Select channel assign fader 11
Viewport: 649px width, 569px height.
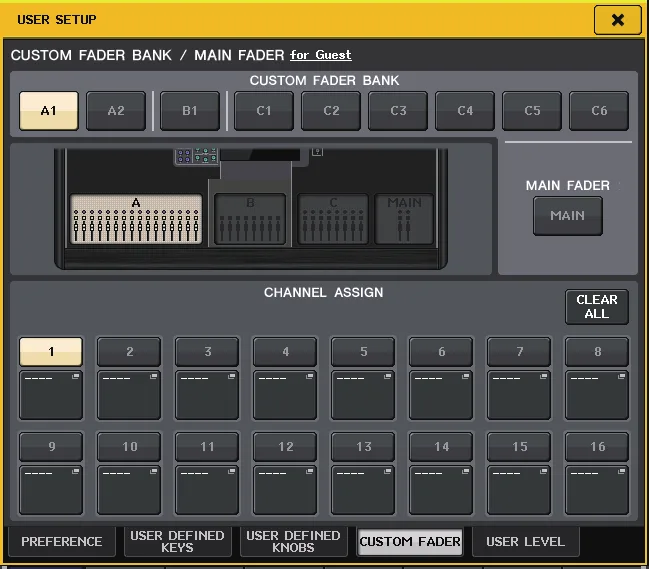pos(207,447)
